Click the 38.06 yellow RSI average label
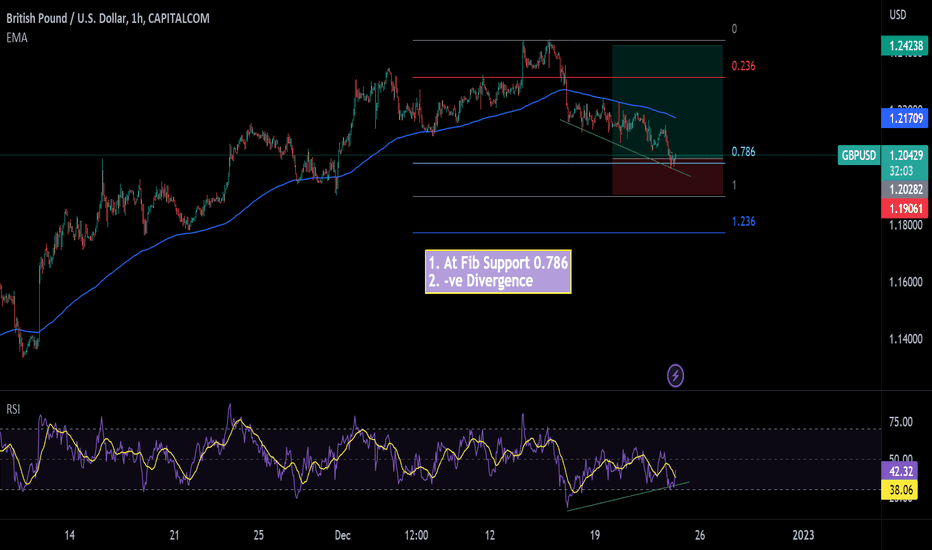932x550 pixels. [899, 490]
